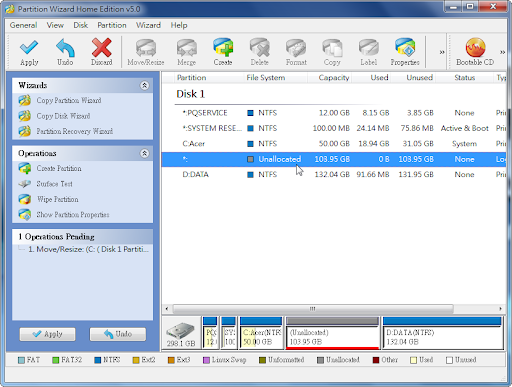
Task: Click the NTFS legend color swatch
Action: [x=98, y=360]
